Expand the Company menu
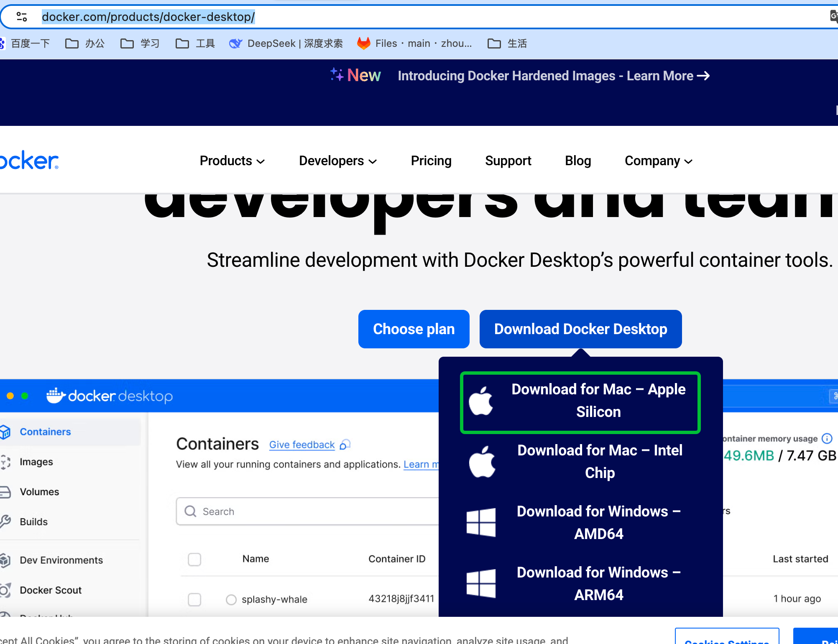The image size is (838, 644). click(659, 161)
